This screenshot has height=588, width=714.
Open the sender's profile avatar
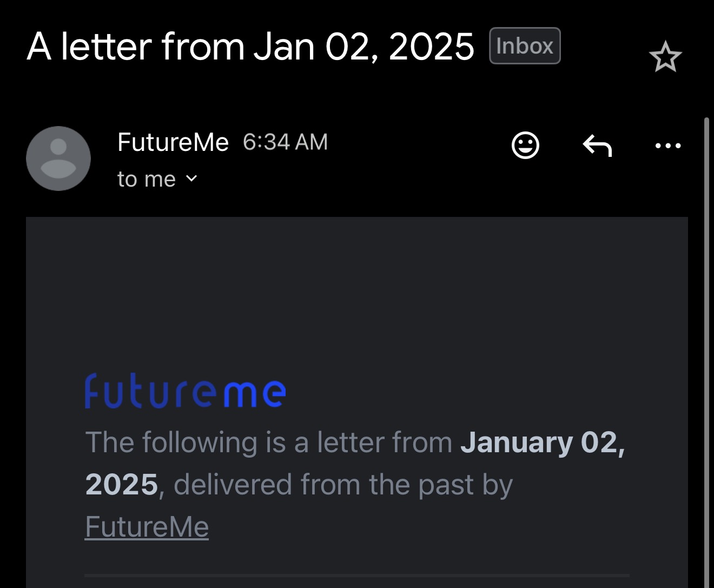click(x=58, y=158)
